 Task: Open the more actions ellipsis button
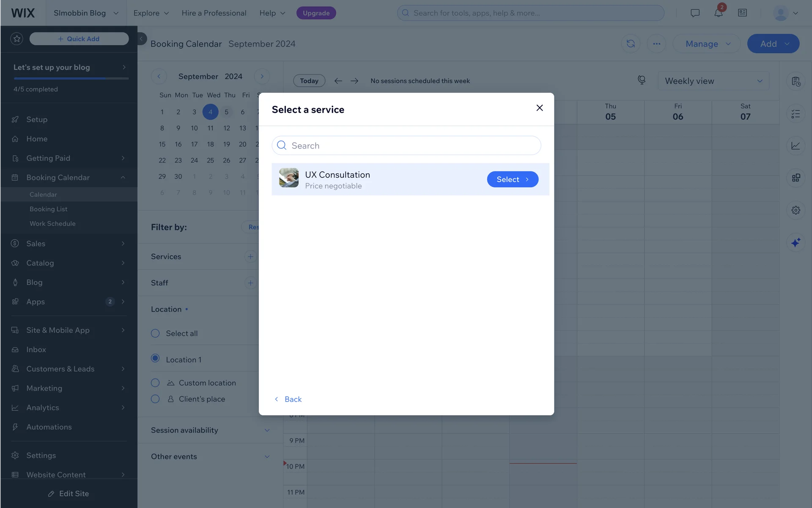tap(656, 44)
